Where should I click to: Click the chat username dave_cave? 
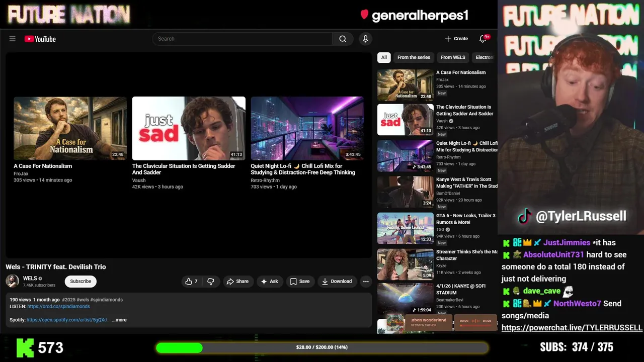pos(541,291)
